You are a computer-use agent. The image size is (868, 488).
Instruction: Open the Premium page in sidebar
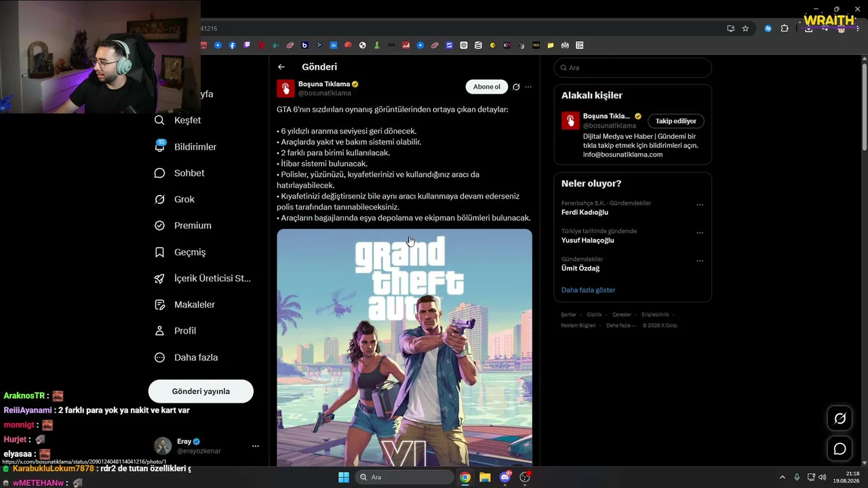(x=183, y=226)
